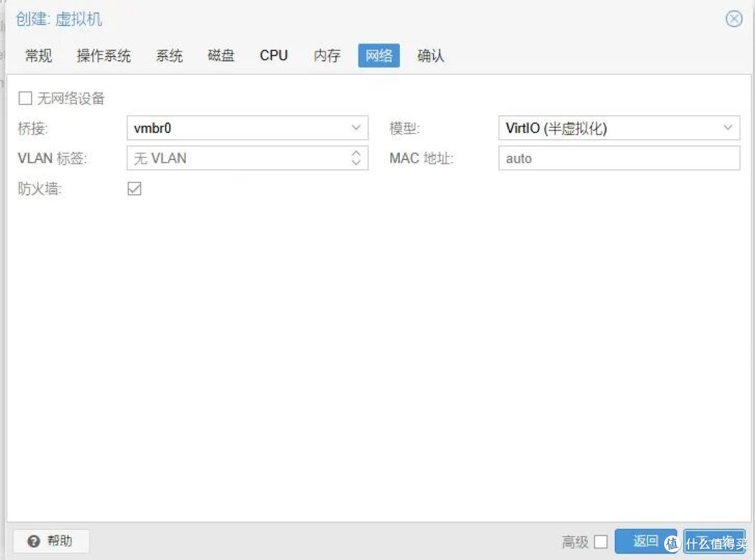
Task: Switch to the CPU tab
Action: (x=273, y=56)
